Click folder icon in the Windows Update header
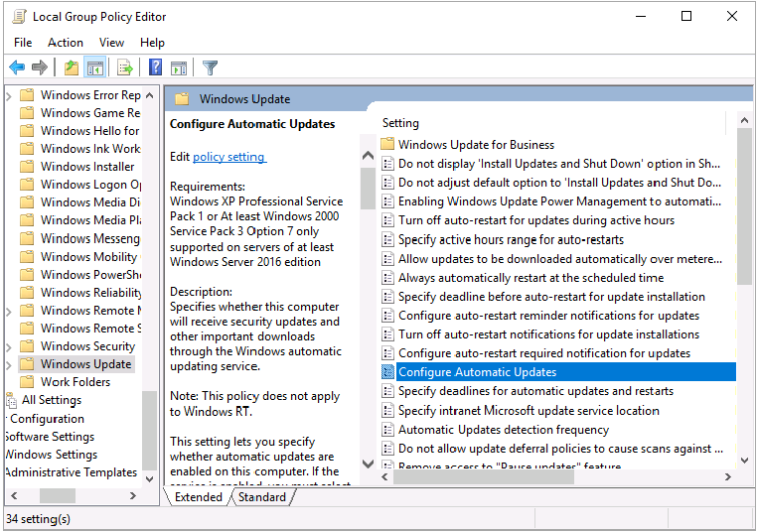This screenshot has width=758, height=532. pos(182,99)
